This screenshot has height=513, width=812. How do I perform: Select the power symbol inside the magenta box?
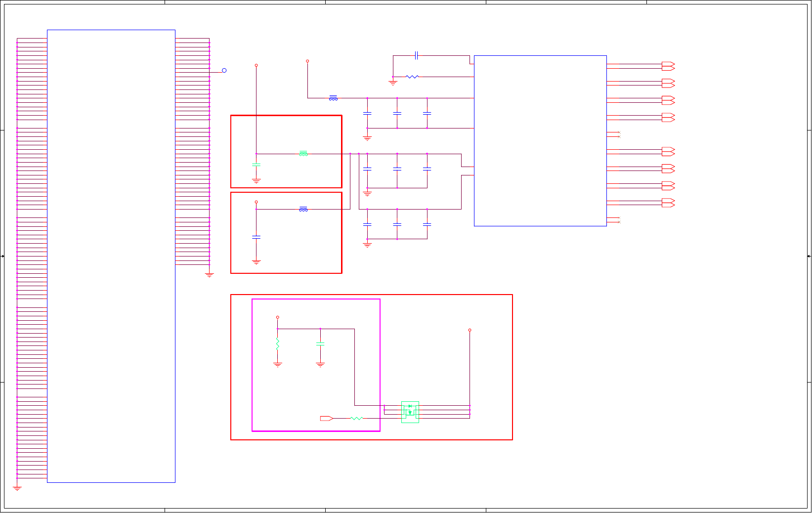point(278,317)
